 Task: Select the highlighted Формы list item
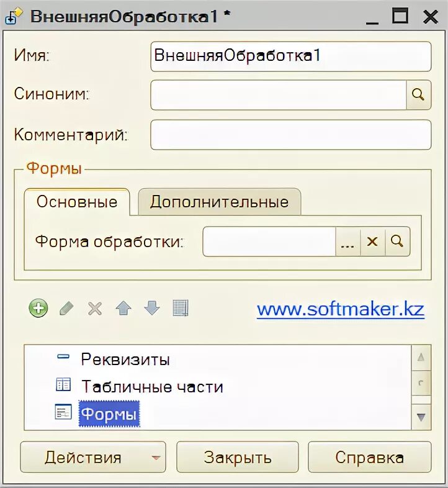tap(109, 414)
